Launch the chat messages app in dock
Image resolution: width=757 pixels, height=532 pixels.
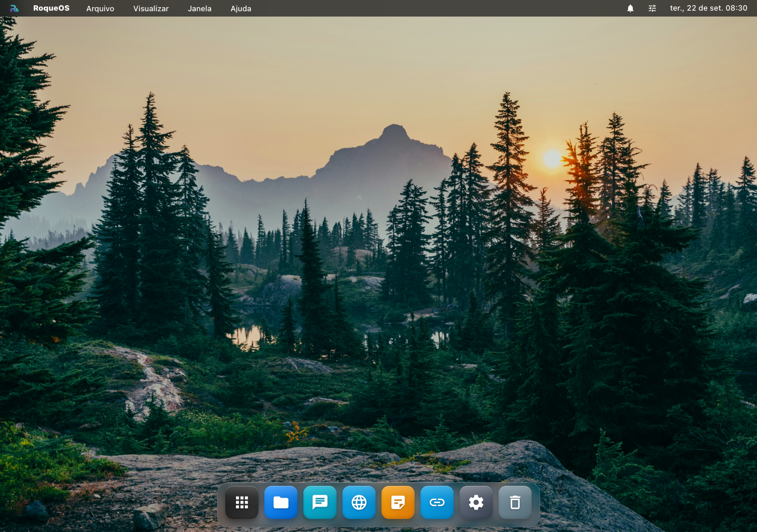click(320, 502)
